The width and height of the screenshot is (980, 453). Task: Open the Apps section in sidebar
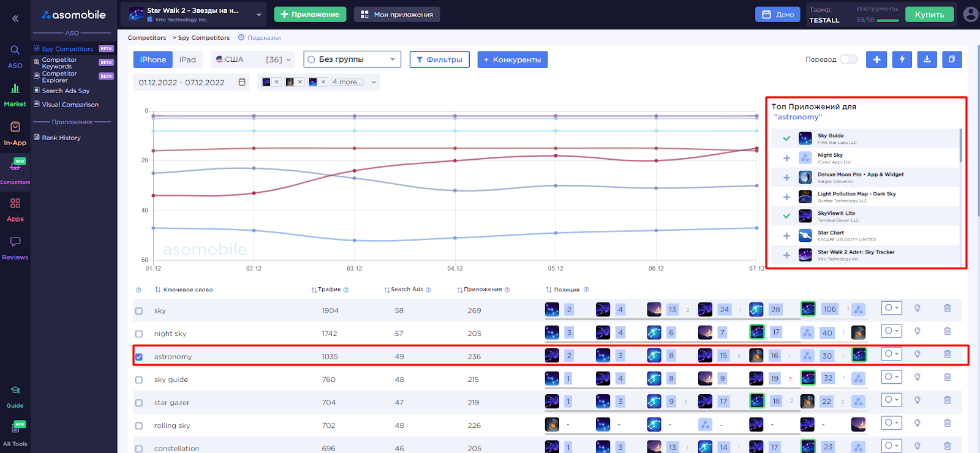pyautogui.click(x=15, y=210)
